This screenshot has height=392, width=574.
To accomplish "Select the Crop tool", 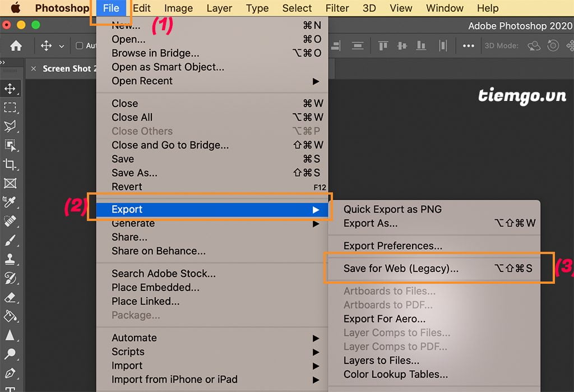I will coord(10,164).
